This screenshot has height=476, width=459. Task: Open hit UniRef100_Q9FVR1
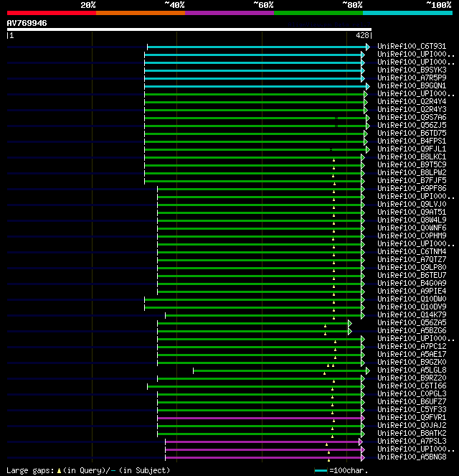[412, 417]
